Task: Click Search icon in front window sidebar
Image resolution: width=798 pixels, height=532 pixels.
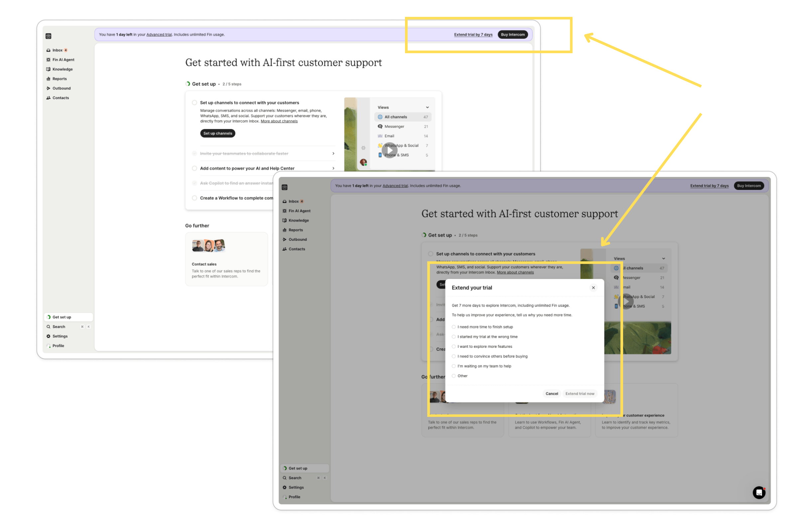Action: click(x=284, y=478)
